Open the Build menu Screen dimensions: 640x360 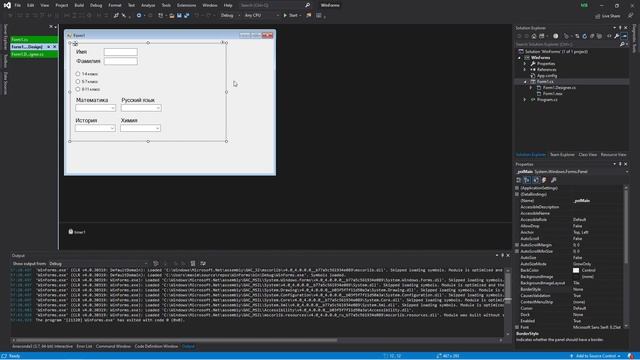coord(79,5)
